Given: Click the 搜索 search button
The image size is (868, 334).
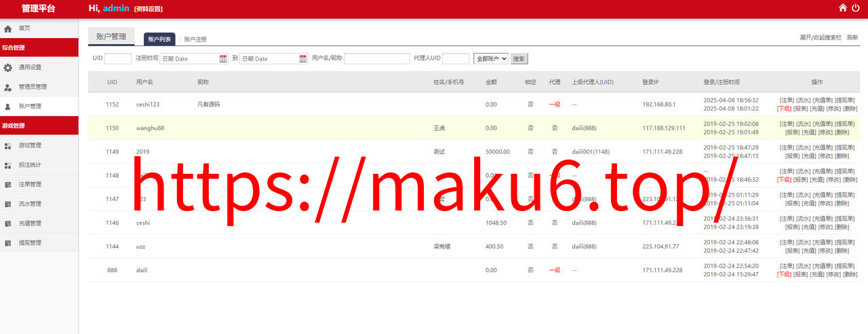Looking at the screenshot, I should (519, 59).
